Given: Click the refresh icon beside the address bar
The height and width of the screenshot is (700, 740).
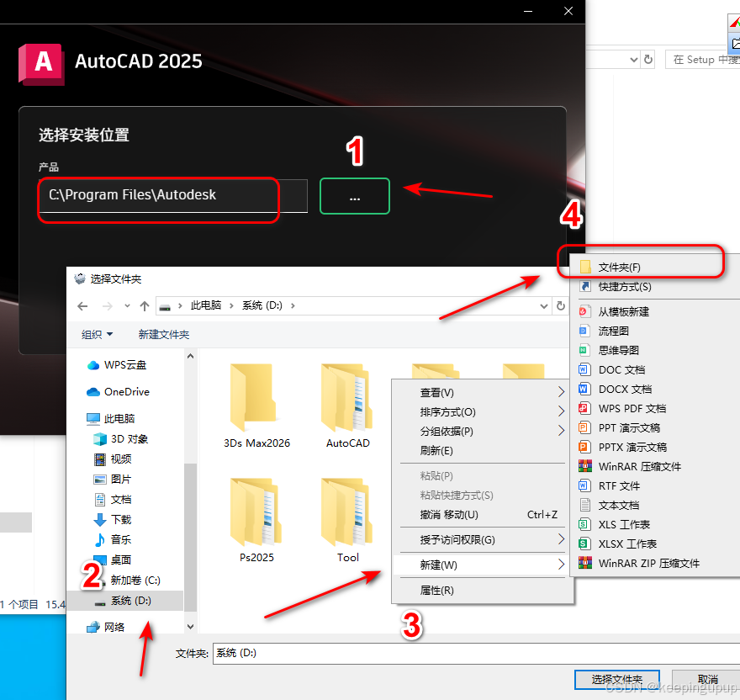Looking at the screenshot, I should pos(561,305).
